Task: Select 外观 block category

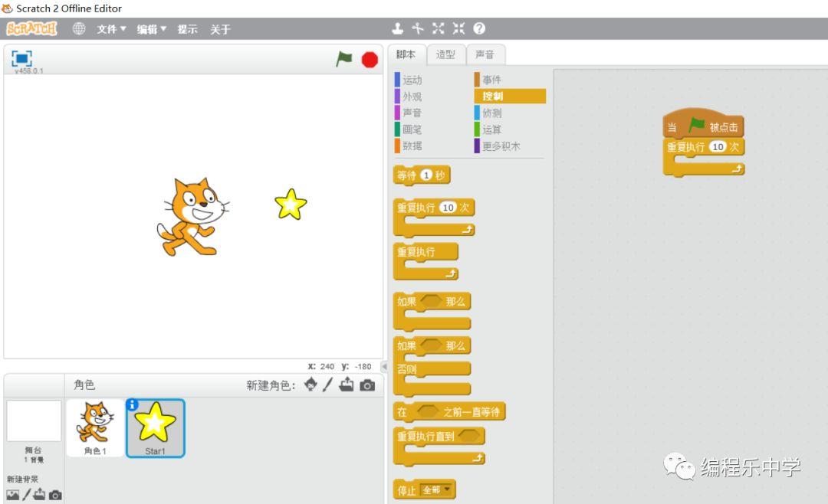Action: point(409,97)
